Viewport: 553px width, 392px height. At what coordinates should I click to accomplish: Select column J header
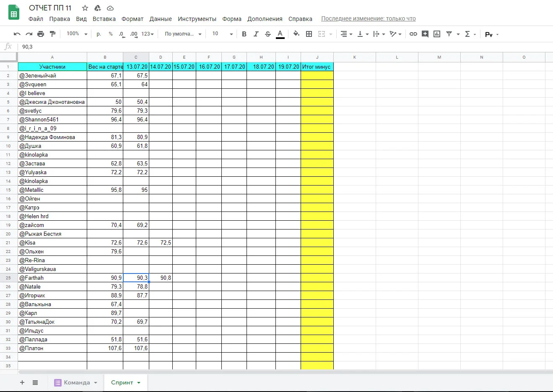pos(317,57)
